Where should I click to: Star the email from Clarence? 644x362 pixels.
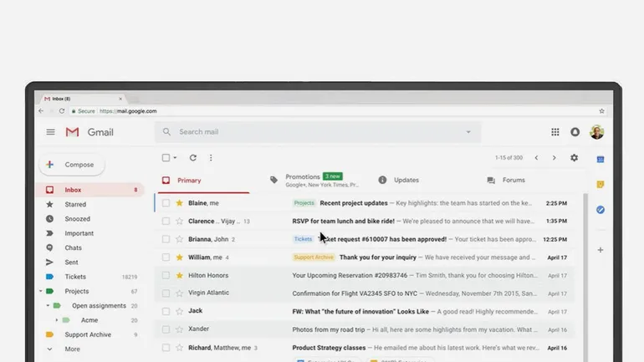179,222
